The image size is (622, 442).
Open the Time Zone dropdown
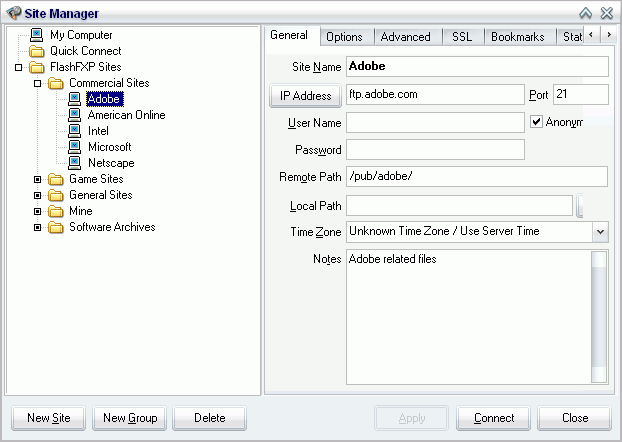[x=600, y=232]
